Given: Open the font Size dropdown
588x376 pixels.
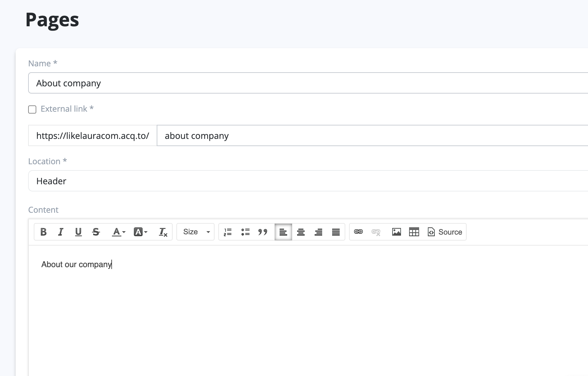Looking at the screenshot, I should point(195,232).
